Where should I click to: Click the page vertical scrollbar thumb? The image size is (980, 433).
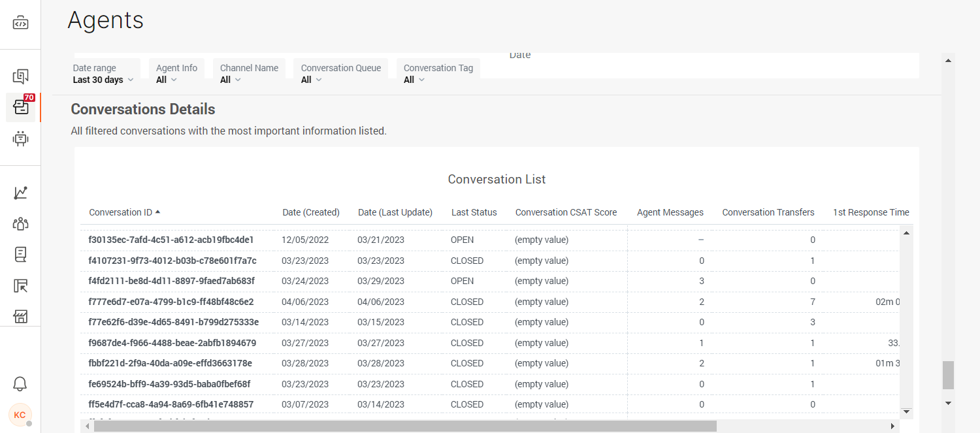click(948, 375)
